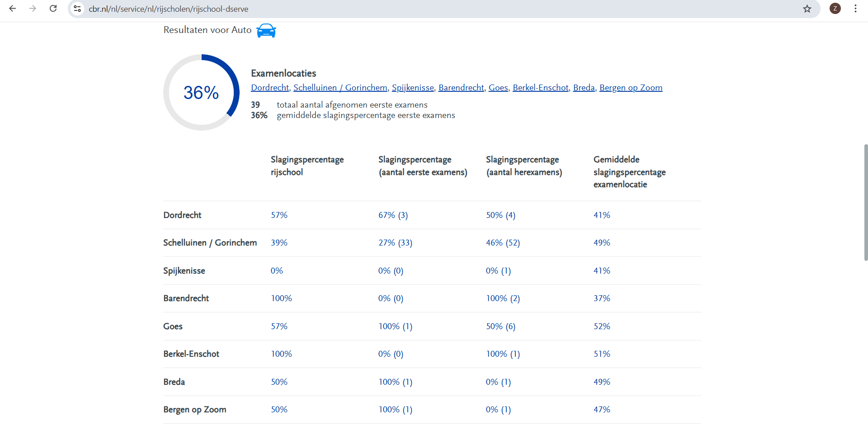868x434 pixels.
Task: Open the Dordrecht exam location link
Action: (x=270, y=88)
